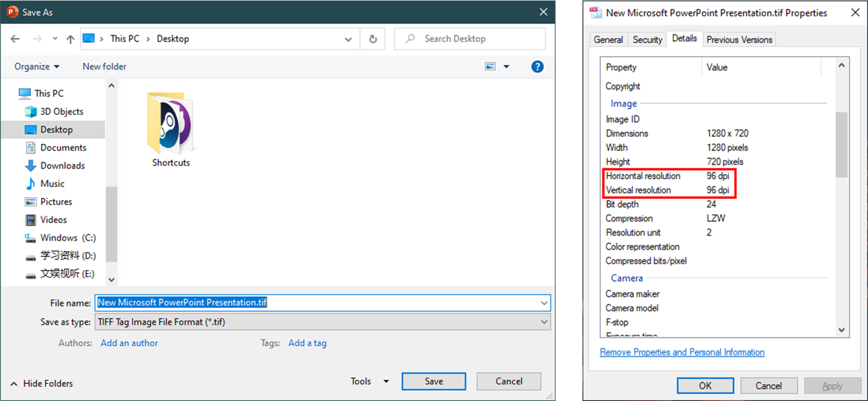This screenshot has height=401, width=868.
Task: Collapse the pane with Hide Folders
Action: click(42, 384)
